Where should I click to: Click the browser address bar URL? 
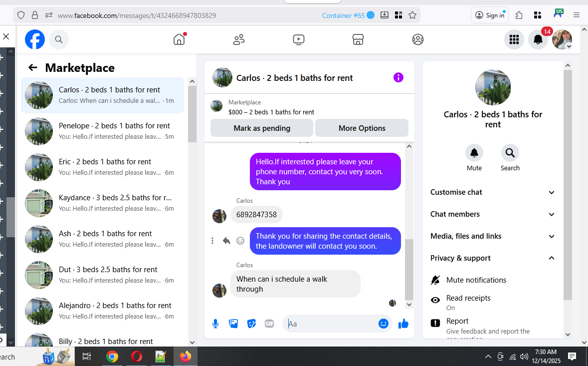(137, 15)
